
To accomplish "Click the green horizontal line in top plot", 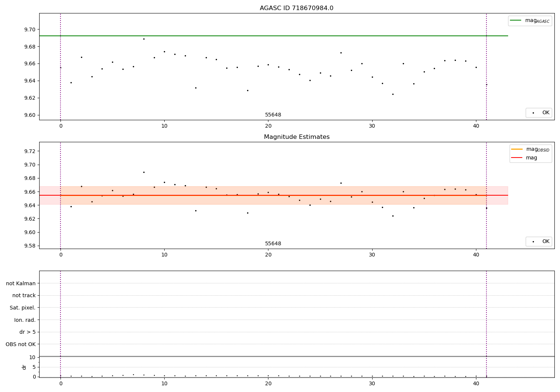I will pyautogui.click(x=273, y=36).
